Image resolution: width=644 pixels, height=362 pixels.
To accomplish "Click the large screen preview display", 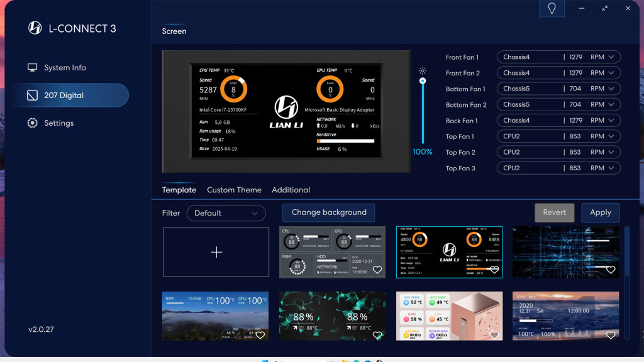I will [x=286, y=111].
